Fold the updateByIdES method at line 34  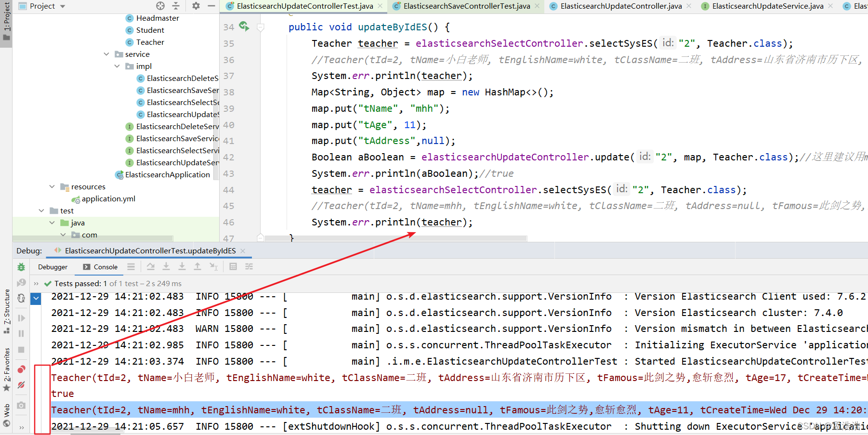261,27
